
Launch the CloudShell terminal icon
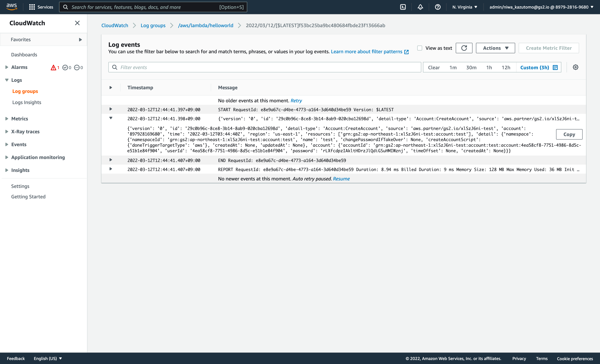[x=403, y=7]
